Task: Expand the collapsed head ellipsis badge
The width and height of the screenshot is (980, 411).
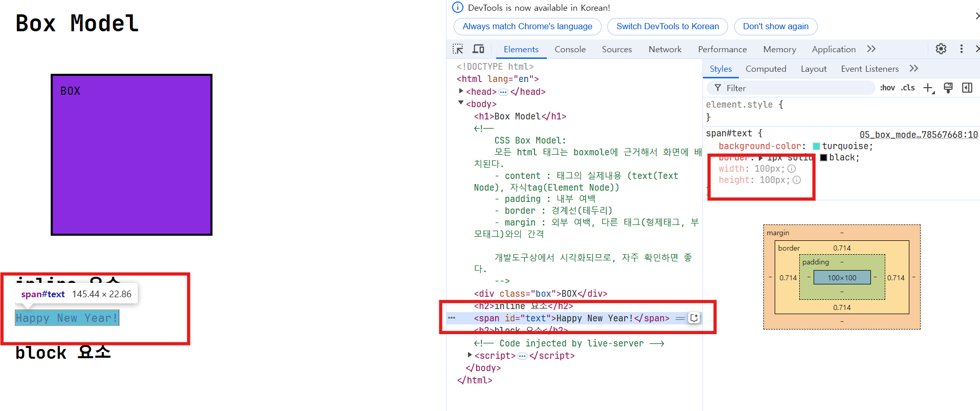Action: tap(503, 92)
